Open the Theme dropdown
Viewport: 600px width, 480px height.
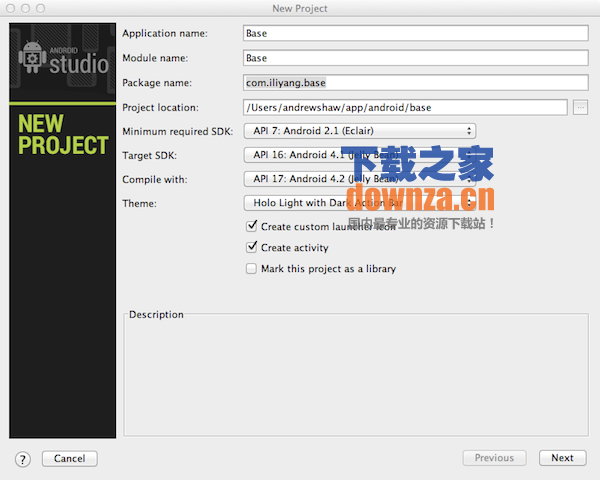click(x=360, y=203)
